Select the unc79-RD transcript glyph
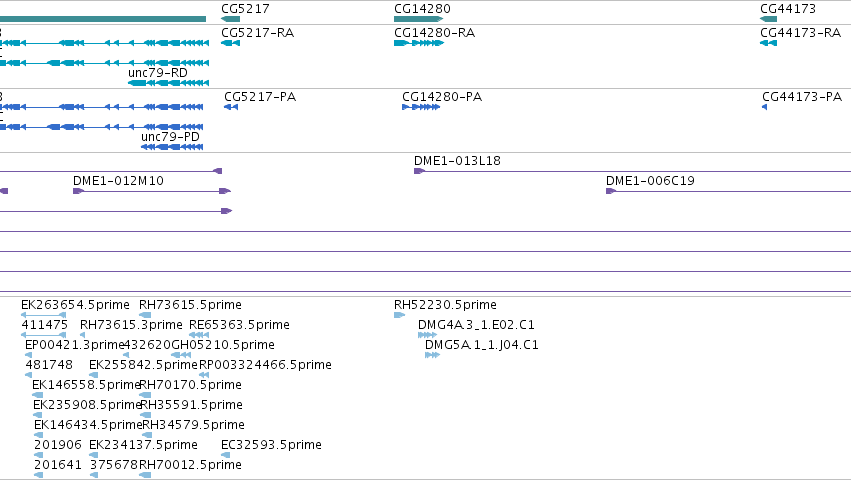The width and height of the screenshot is (851, 480). pos(168,83)
